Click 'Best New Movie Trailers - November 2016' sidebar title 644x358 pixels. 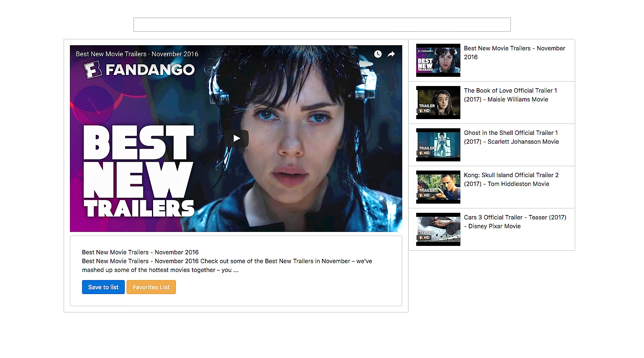tap(514, 53)
